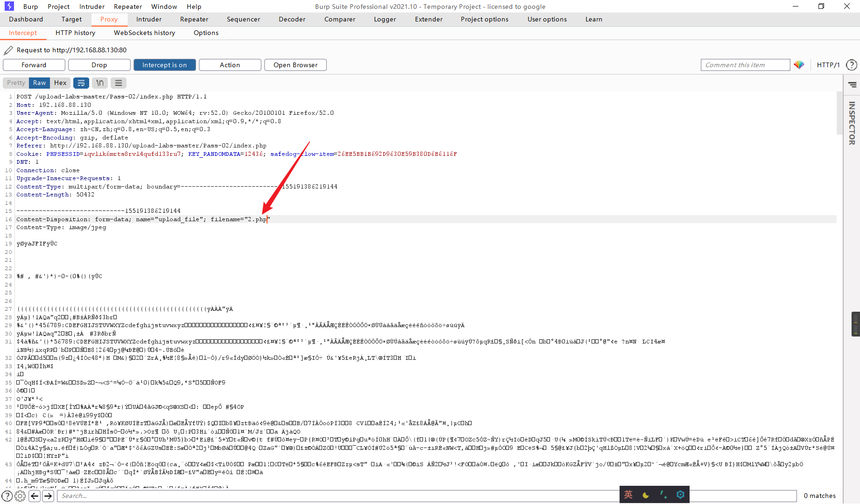Toggle the Intercept is on button
The height and width of the screenshot is (504, 860).
coord(165,65)
